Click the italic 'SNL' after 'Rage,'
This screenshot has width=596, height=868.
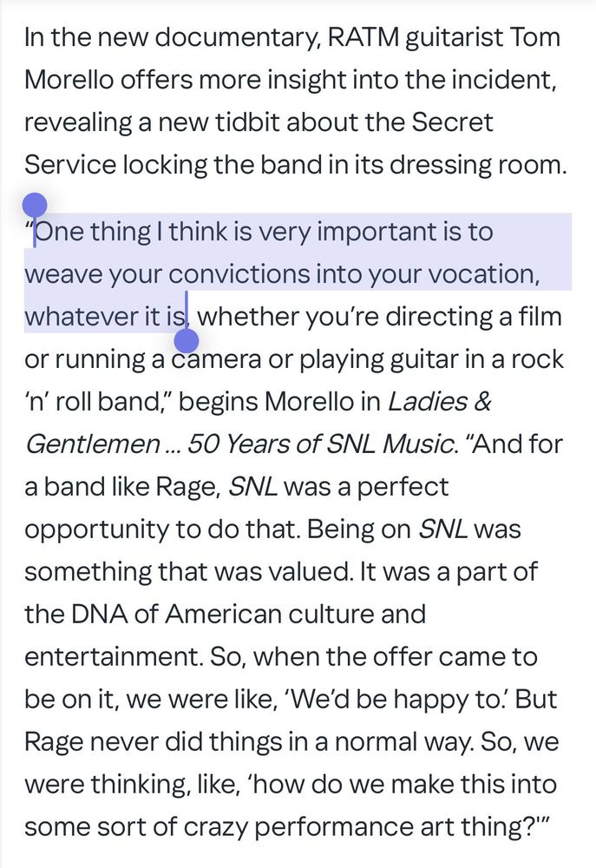(252, 487)
